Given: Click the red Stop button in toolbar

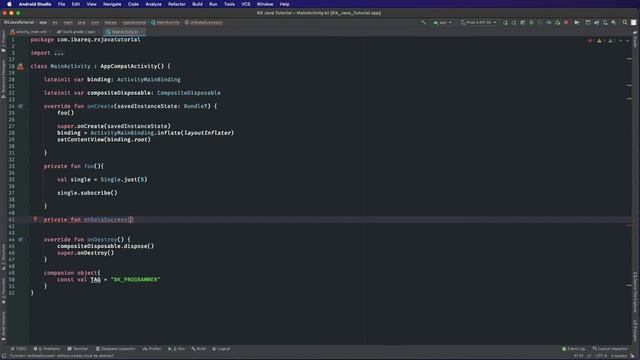Looking at the screenshot, I should [x=566, y=22].
